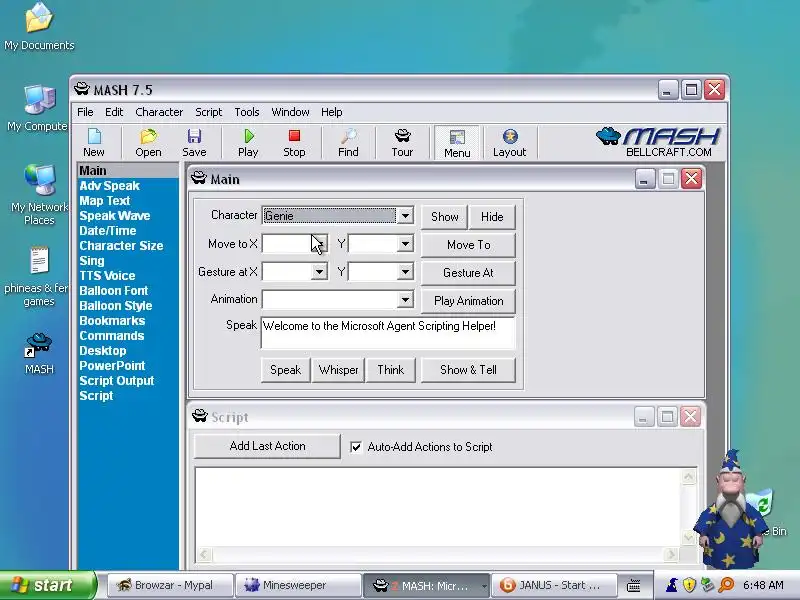Select the MASH desktop shortcut
Screen dimensions: 800x600
pyautogui.click(x=39, y=353)
